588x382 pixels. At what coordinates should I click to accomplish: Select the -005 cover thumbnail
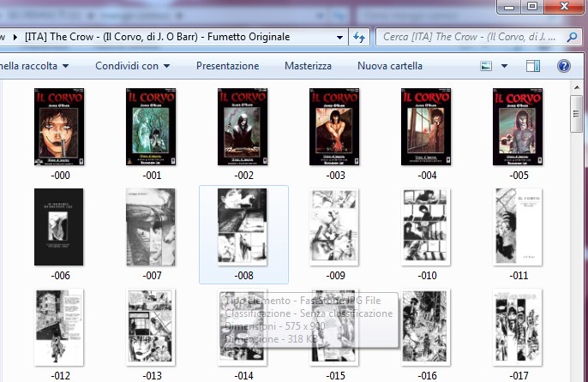[518, 127]
